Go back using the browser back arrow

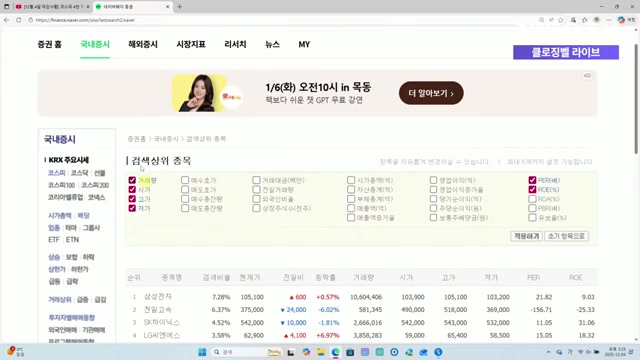[x=7, y=20]
